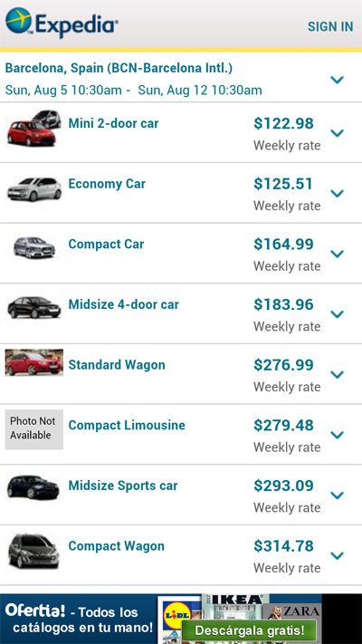Open the Midsize Sports car title

click(x=123, y=485)
